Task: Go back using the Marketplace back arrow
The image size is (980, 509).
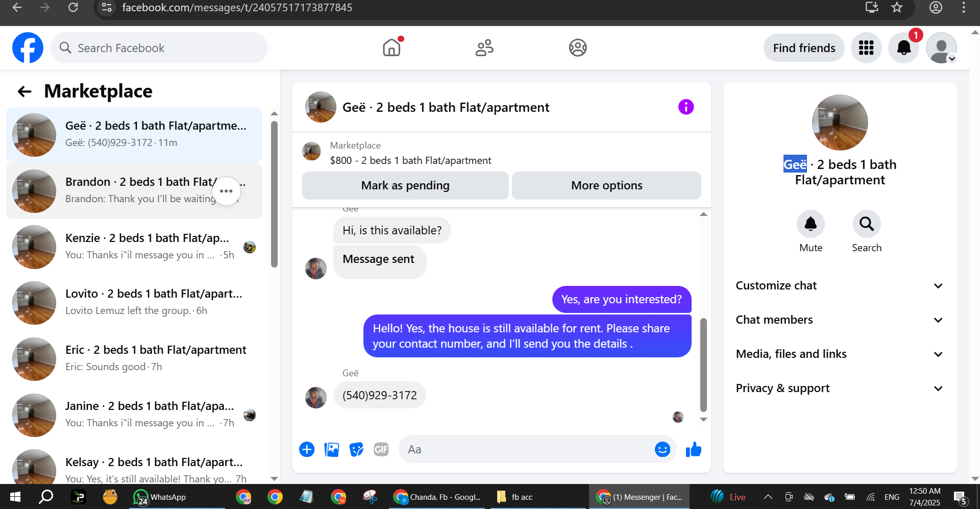Action: pos(24,91)
